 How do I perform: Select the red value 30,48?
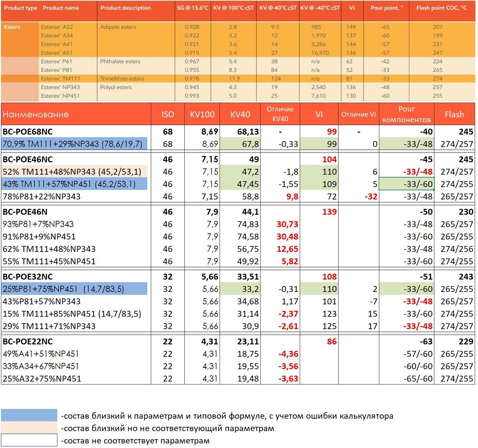(x=287, y=237)
